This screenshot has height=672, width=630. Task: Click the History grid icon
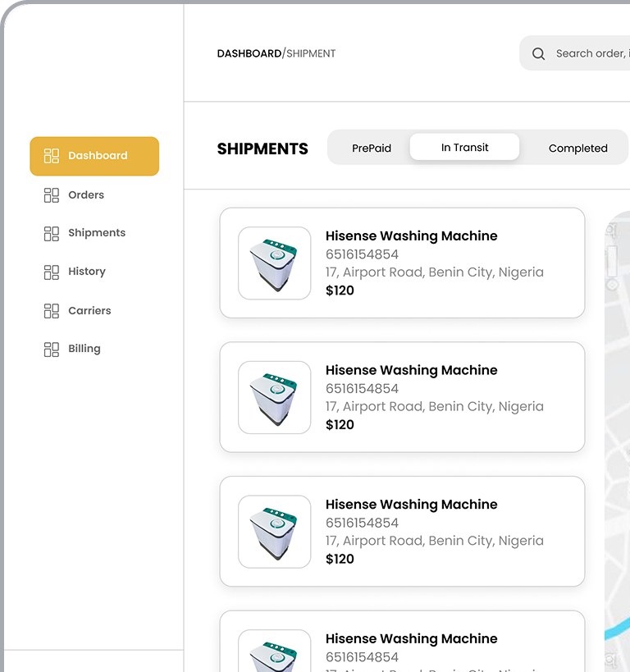[52, 272]
